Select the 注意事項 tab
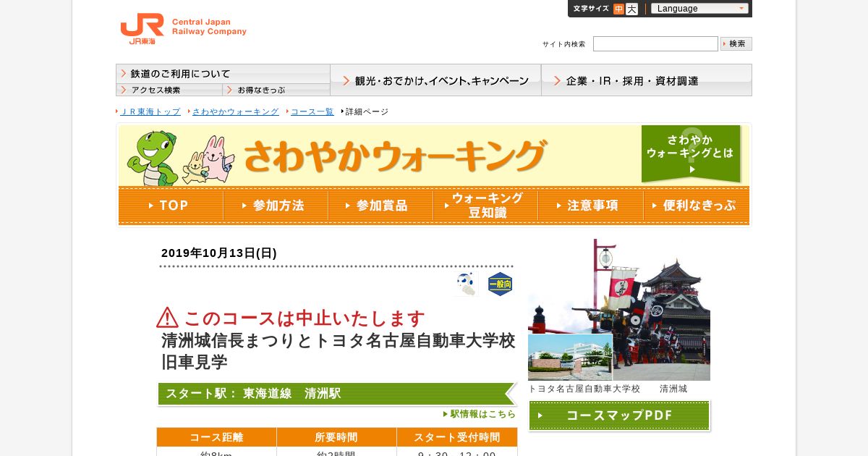This screenshot has height=456, width=868. [590, 206]
